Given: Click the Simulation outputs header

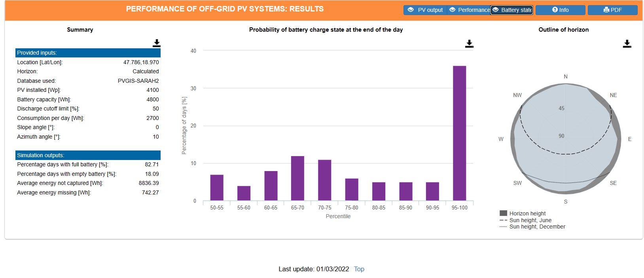Looking at the screenshot, I should click(x=88, y=155).
